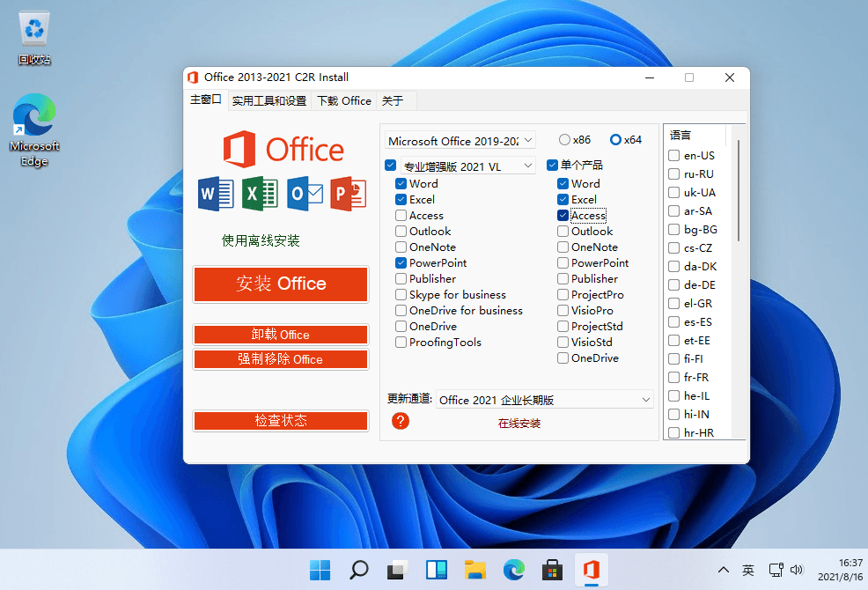
Task: Open Microsoft Edge from the taskbar
Action: [x=514, y=570]
